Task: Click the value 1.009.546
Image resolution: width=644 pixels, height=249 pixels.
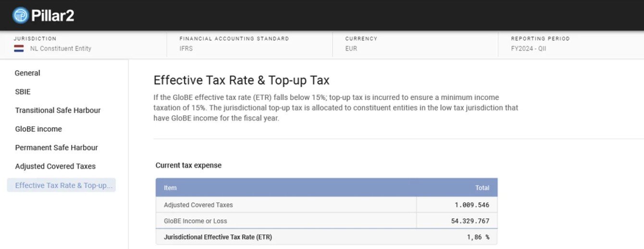Action: (x=472, y=205)
